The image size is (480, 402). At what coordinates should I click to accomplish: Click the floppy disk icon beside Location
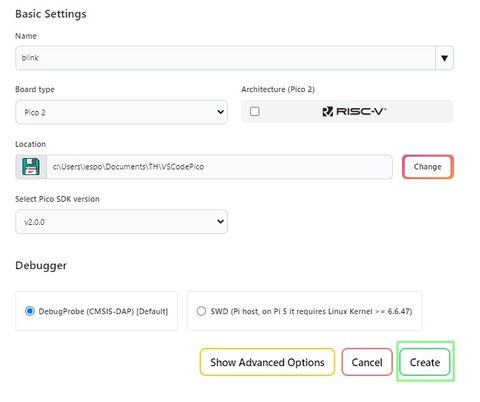tap(31, 167)
